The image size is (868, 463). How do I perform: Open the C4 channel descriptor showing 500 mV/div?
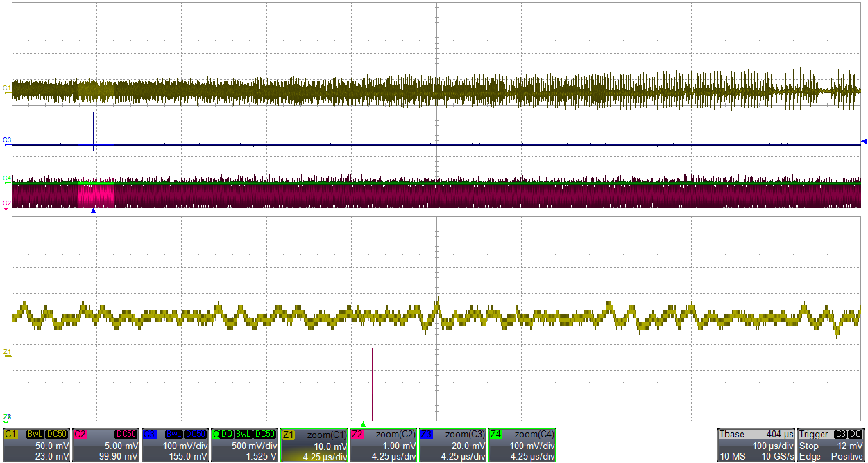pyautogui.click(x=244, y=445)
